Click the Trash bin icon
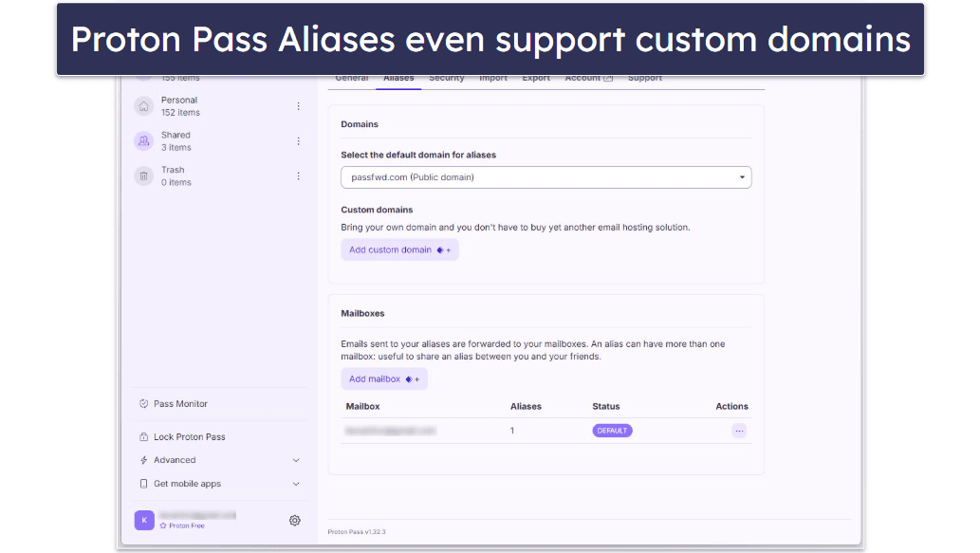 coord(144,176)
